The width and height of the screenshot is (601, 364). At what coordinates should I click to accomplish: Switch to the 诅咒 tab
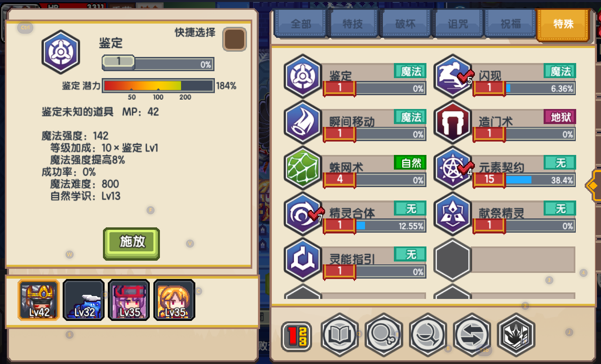click(x=458, y=24)
